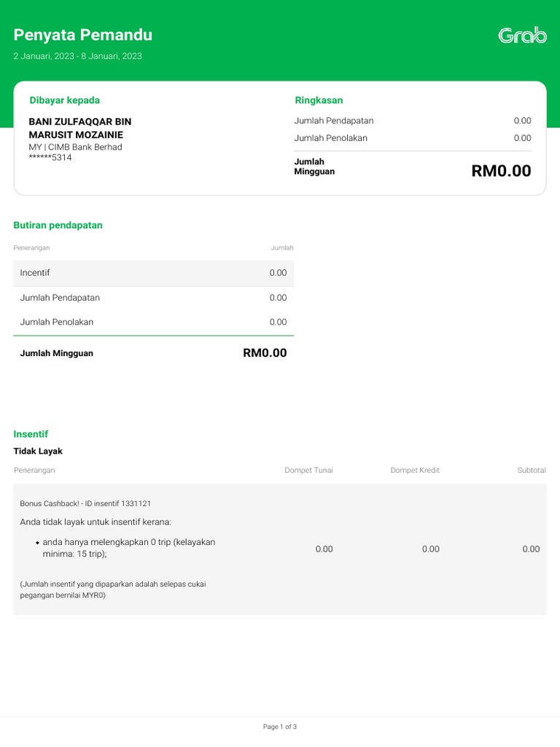560x747 pixels.
Task: Click the Page 1 of 3 indicator
Action: click(x=280, y=727)
